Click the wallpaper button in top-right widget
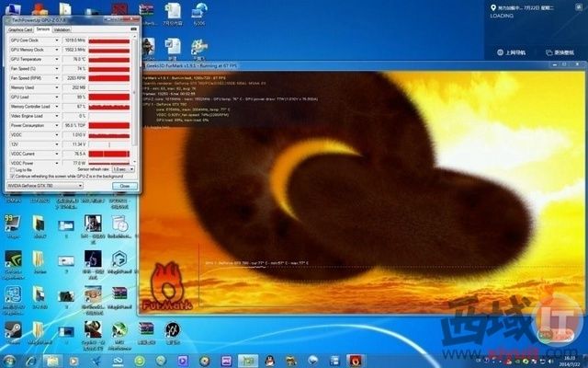 click(560, 52)
